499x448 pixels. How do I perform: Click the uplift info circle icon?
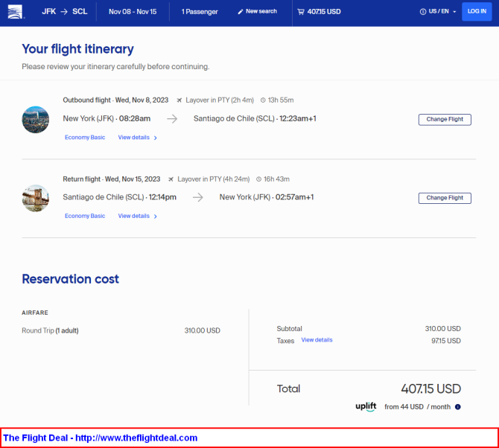[457, 407]
